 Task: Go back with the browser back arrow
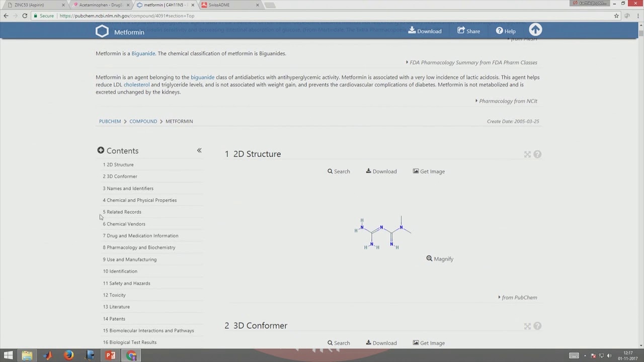tap(6, 16)
